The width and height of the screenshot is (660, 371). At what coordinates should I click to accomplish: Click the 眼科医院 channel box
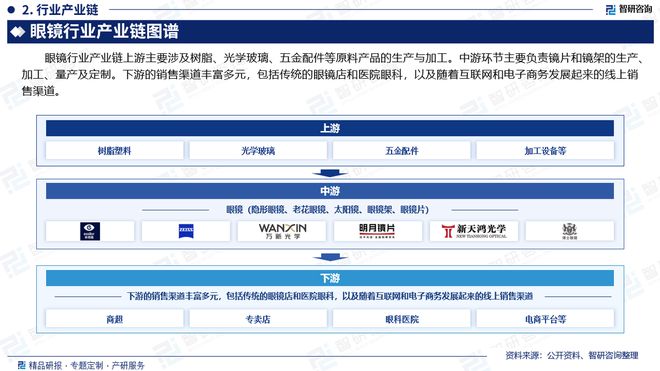[x=402, y=319]
